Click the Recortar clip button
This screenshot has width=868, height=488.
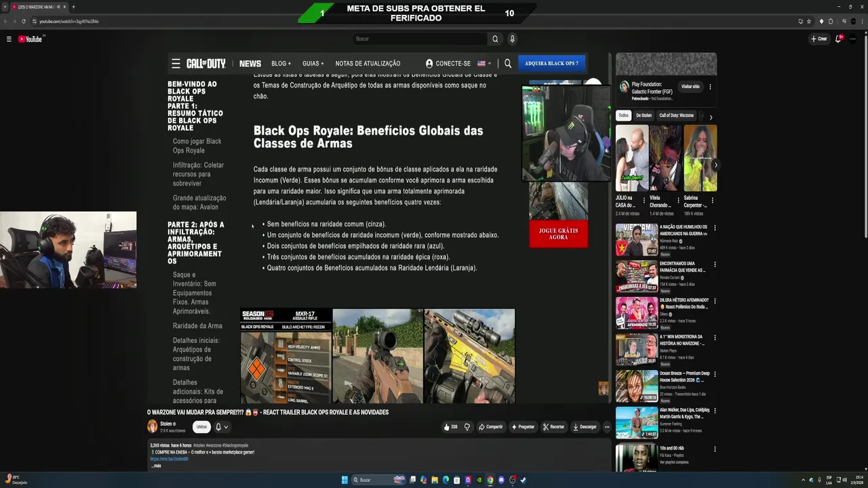coord(553,427)
